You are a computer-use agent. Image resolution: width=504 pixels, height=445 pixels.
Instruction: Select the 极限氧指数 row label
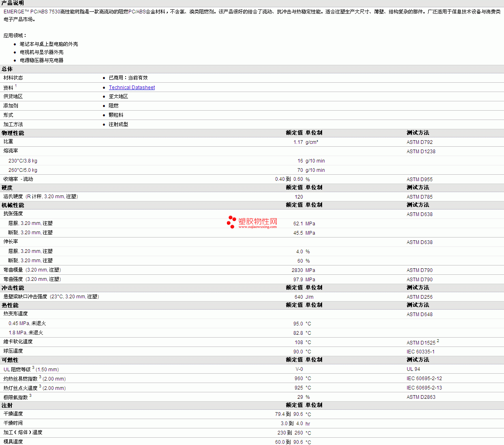tap(15, 398)
